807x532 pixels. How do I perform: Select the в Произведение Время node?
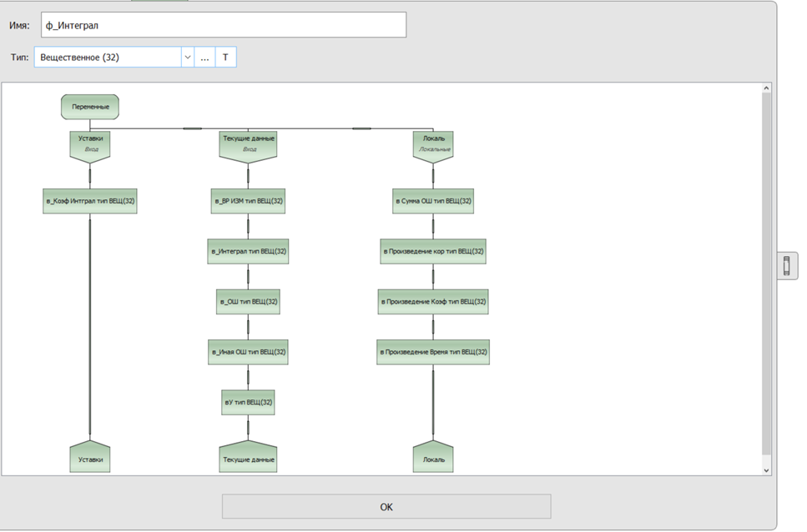433,352
